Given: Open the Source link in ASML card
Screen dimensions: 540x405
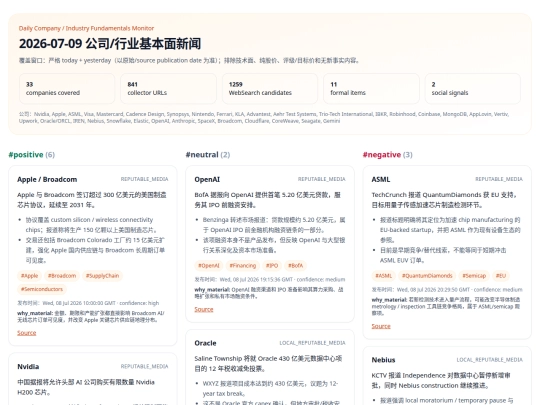Looking at the screenshot, I should (381, 326).
